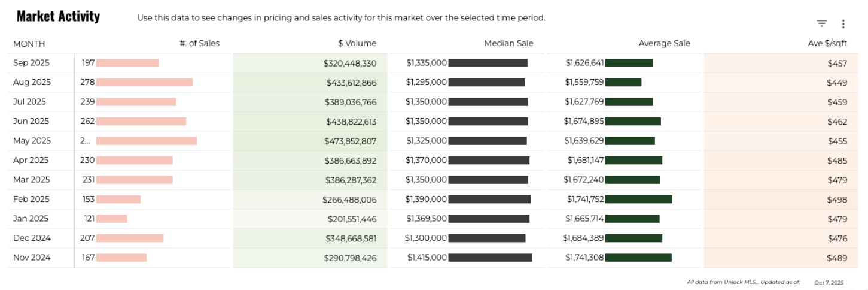Select the Feb 2025 median sale bar
868x290 pixels.
(x=489, y=200)
